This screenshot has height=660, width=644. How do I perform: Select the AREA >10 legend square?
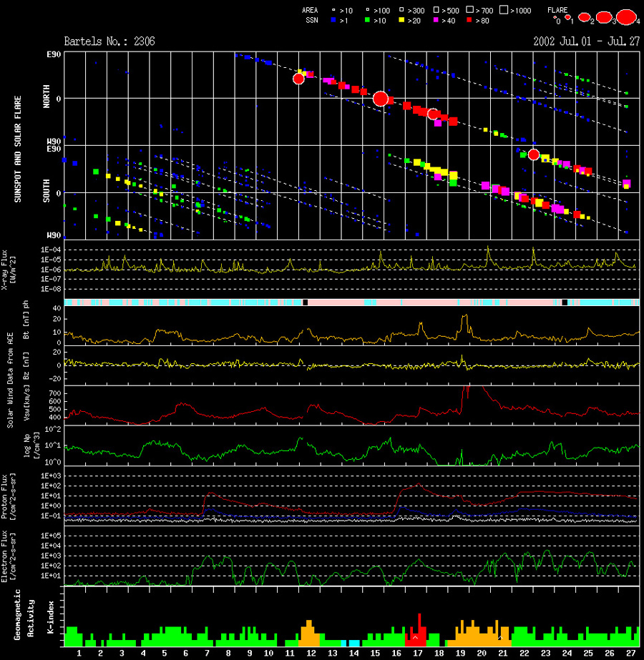pyautogui.click(x=333, y=9)
